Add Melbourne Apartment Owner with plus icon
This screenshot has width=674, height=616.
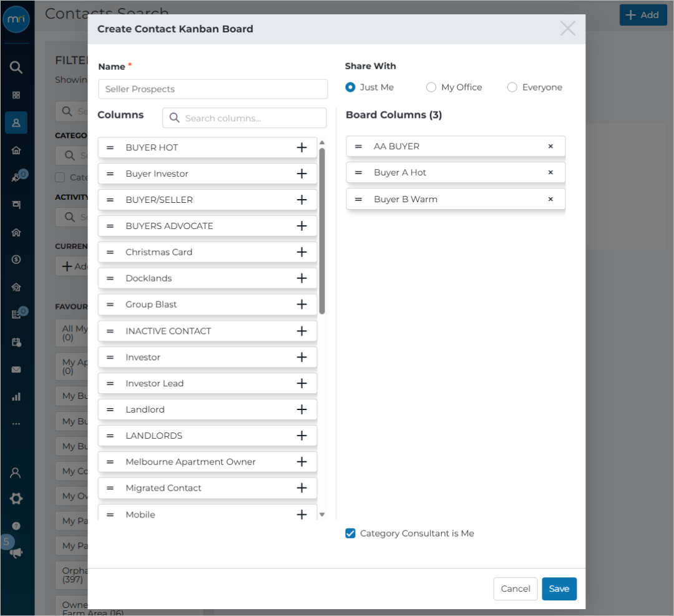302,462
